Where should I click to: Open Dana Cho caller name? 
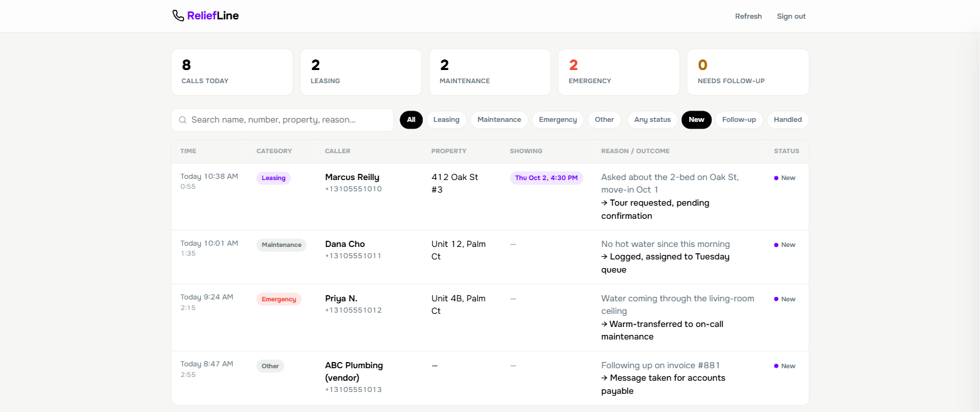[345, 244]
